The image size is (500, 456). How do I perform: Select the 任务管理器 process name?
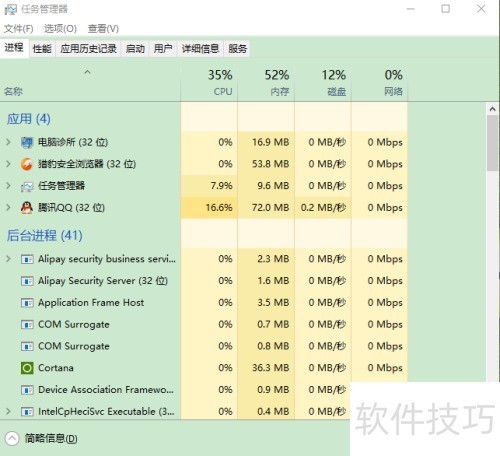61,186
